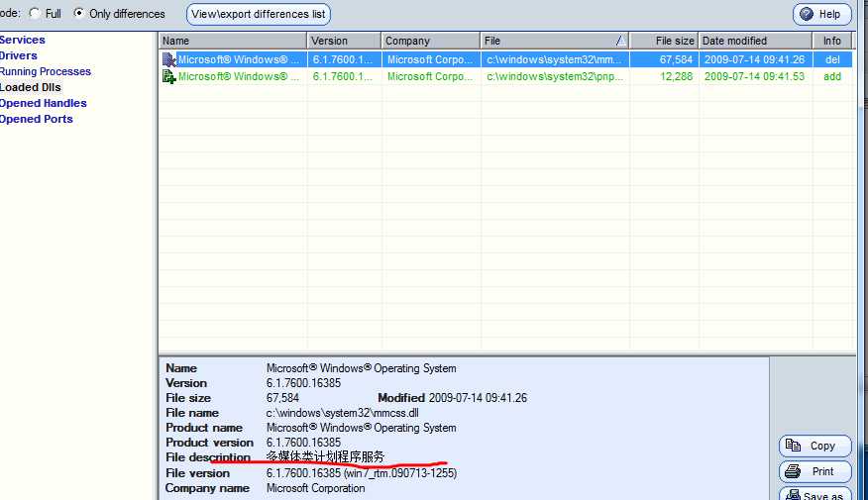Click the added DLL icon in the second row

168,77
